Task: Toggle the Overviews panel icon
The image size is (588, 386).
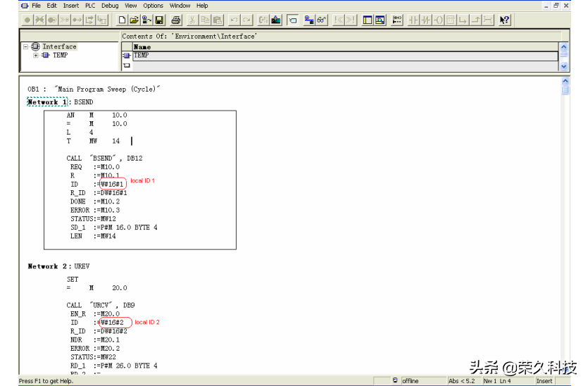Action: click(368, 20)
